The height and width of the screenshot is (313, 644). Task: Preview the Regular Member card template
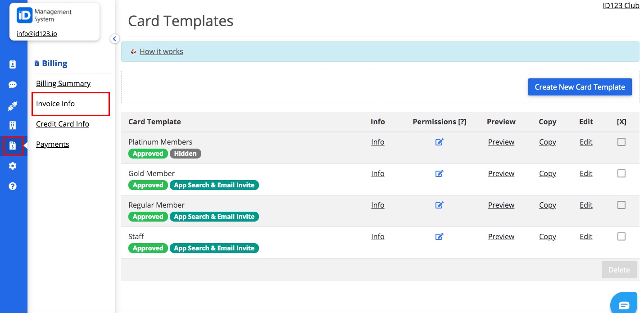[x=501, y=205]
